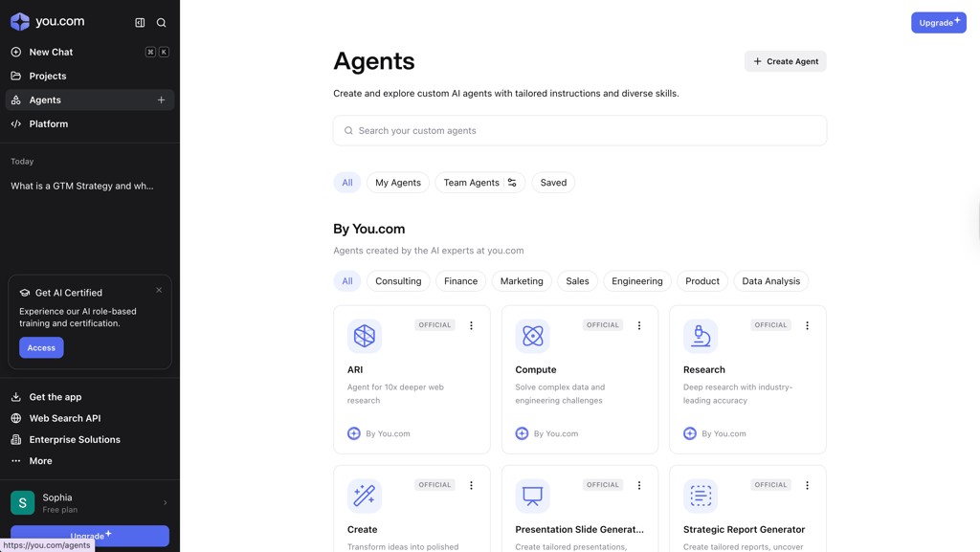Filter agents by Consulting

(399, 281)
